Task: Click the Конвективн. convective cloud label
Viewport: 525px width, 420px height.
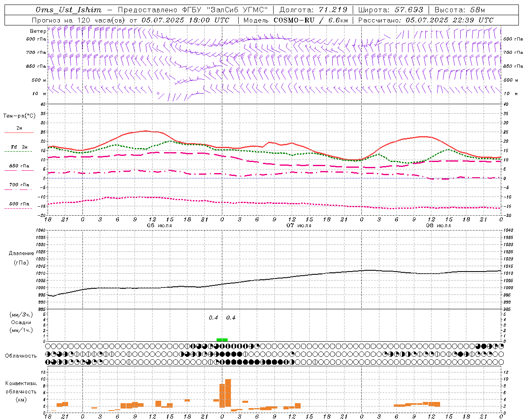Action: click(x=21, y=383)
